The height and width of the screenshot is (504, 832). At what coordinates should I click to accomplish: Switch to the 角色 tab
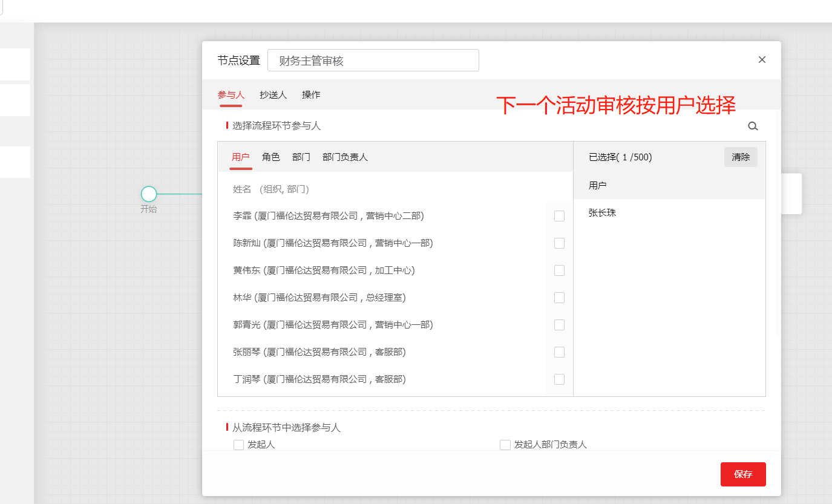click(271, 157)
